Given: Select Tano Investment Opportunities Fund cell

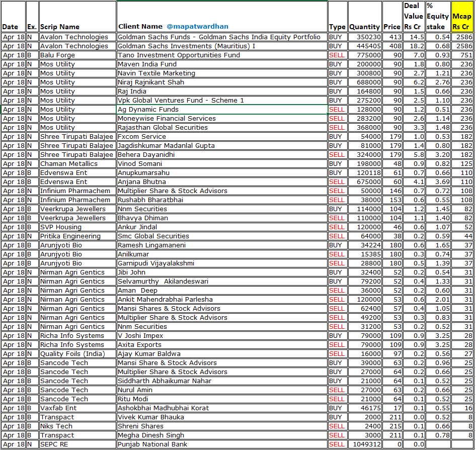Looking at the screenshot, I should click(x=222, y=55).
